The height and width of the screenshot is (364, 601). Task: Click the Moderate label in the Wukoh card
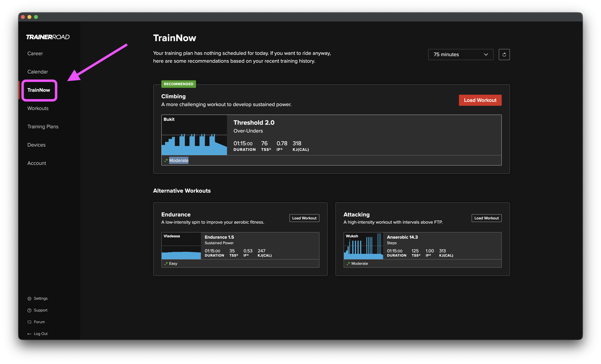359,263
